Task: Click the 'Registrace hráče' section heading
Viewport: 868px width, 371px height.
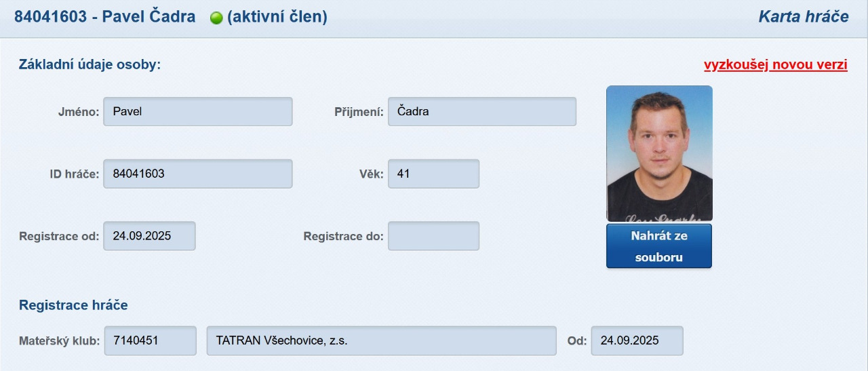Action: click(73, 305)
